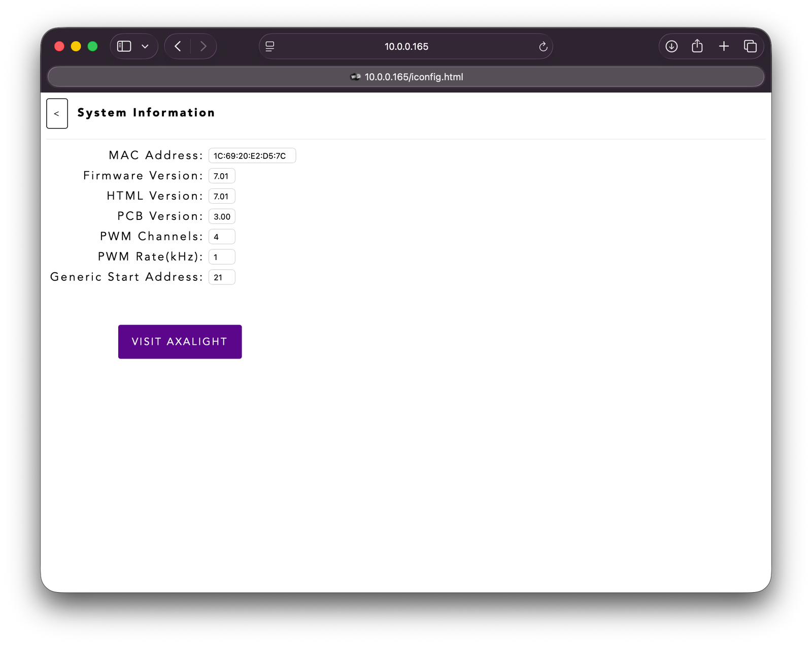The height and width of the screenshot is (646, 812).
Task: Focus the PWM Channels field
Action: coord(222,237)
